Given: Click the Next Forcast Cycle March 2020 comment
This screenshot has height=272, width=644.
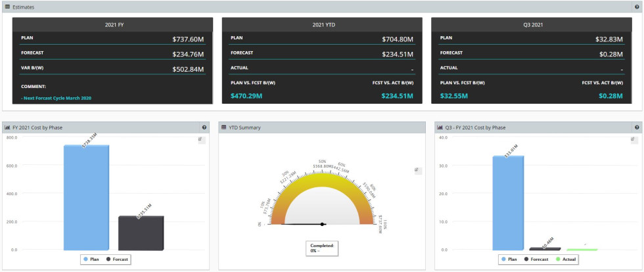Looking at the screenshot, I should (57, 97).
